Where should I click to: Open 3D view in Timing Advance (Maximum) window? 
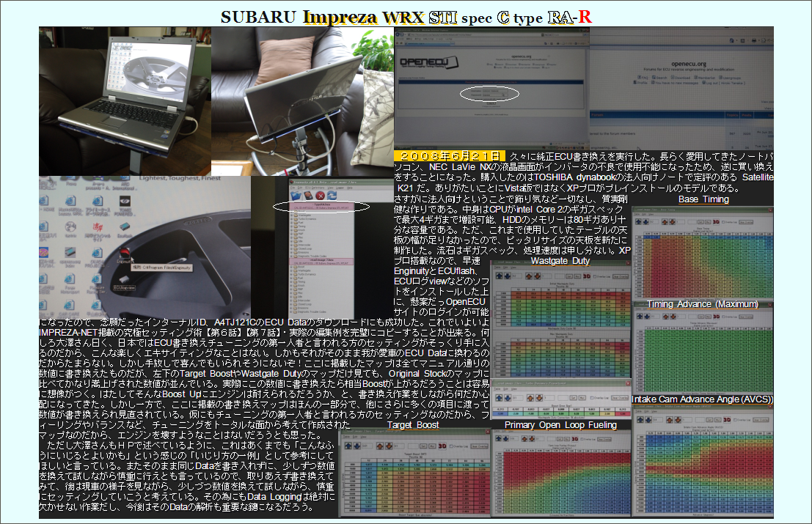coord(716,317)
